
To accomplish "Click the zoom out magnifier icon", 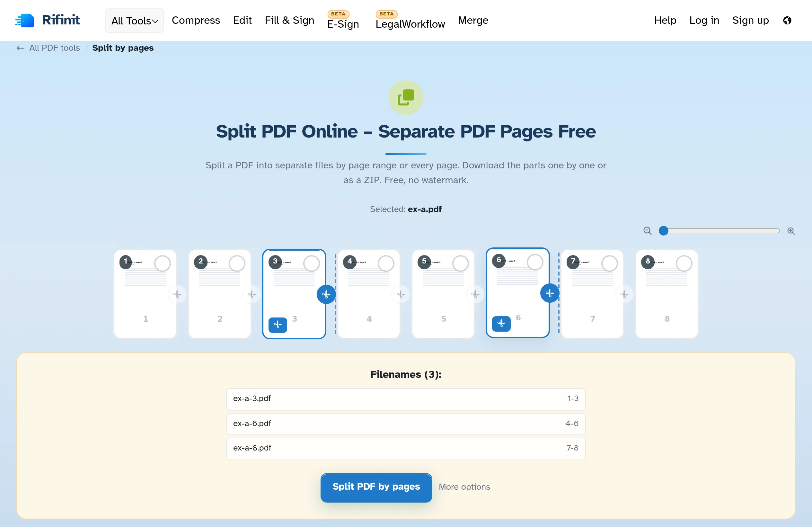I will click(x=647, y=231).
